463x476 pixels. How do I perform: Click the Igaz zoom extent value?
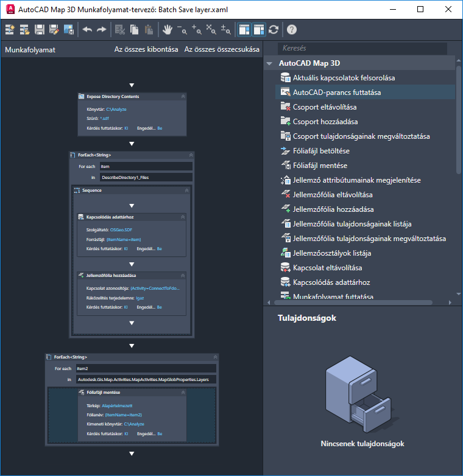[140, 298]
